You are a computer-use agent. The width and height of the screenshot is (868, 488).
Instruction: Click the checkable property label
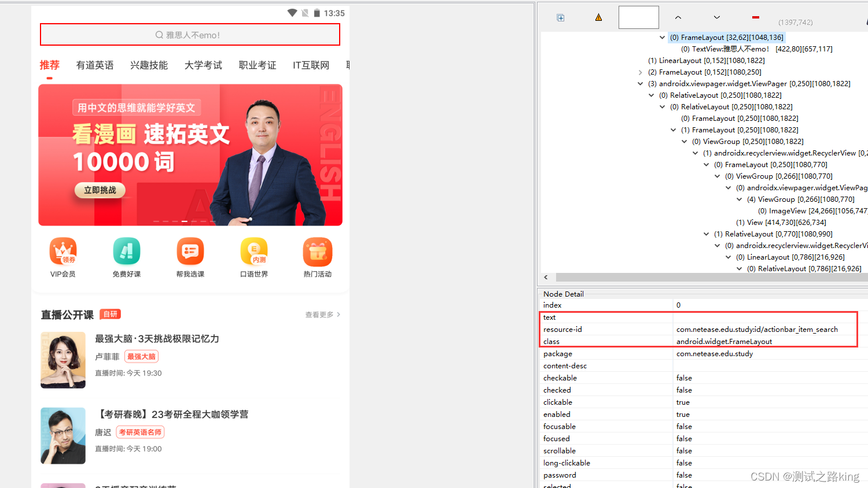(560, 378)
